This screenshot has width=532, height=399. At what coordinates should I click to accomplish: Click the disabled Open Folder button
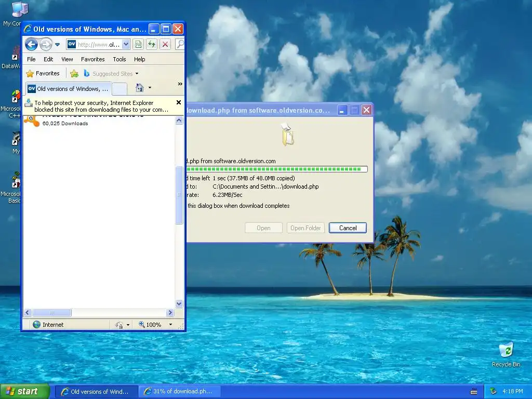[x=305, y=228]
